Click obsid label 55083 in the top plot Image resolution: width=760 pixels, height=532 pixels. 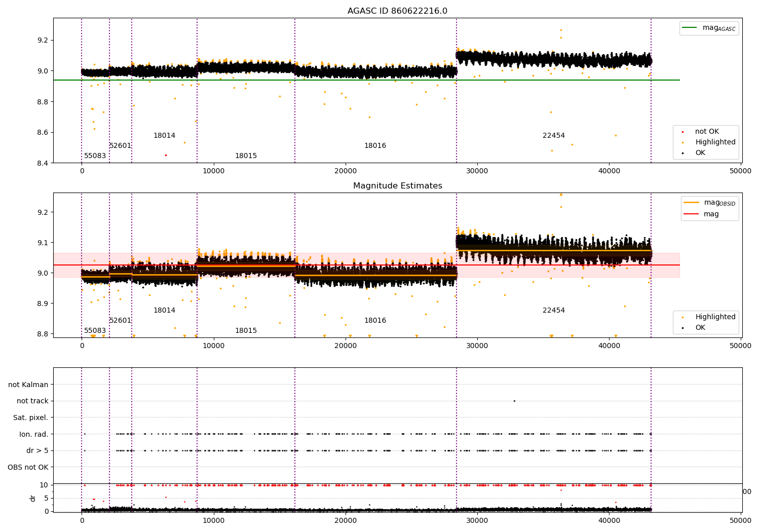[95, 156]
